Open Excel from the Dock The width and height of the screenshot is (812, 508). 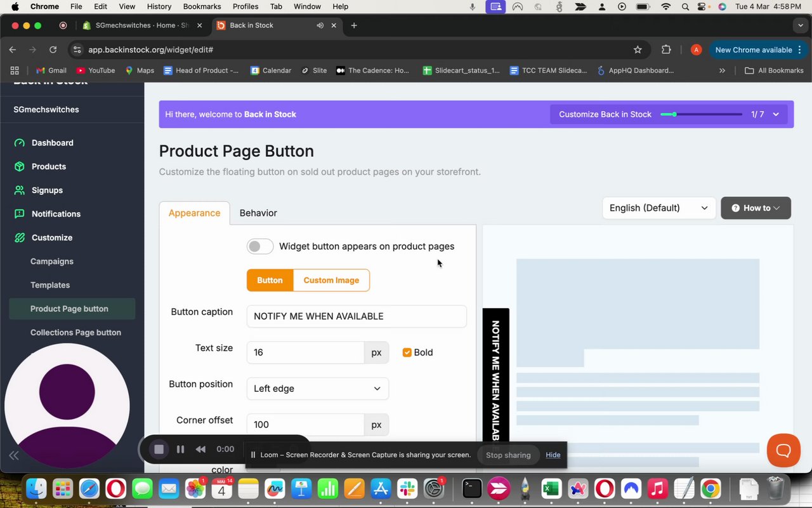point(551,488)
